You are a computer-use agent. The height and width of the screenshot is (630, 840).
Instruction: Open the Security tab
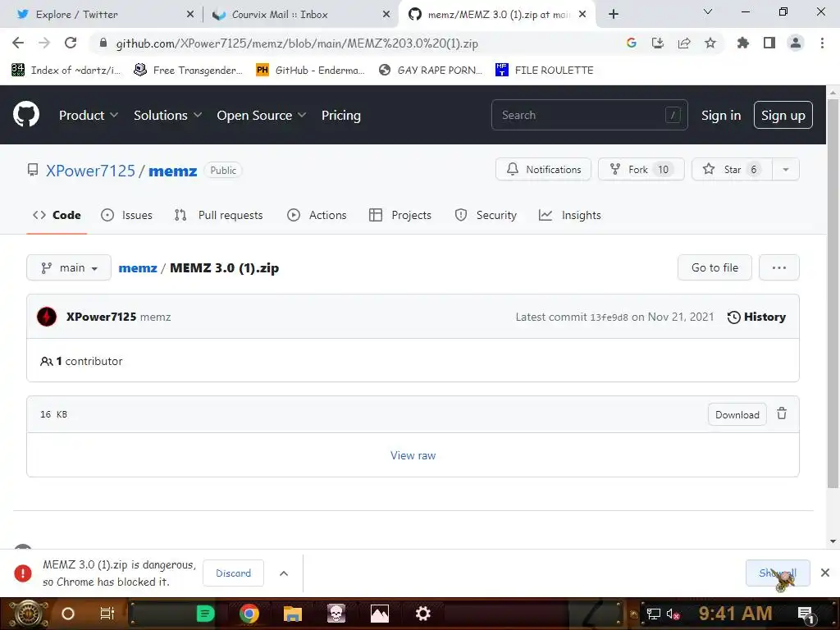tap(486, 215)
